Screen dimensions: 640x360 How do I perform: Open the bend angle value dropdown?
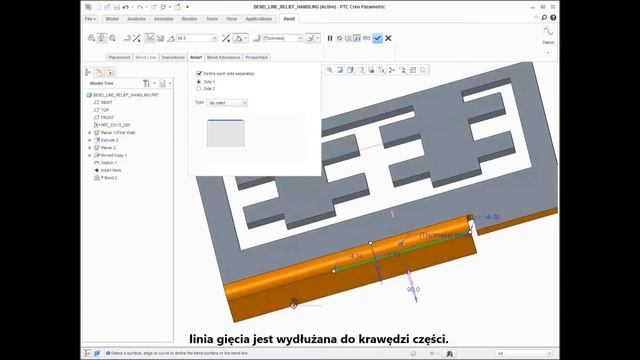click(x=214, y=38)
